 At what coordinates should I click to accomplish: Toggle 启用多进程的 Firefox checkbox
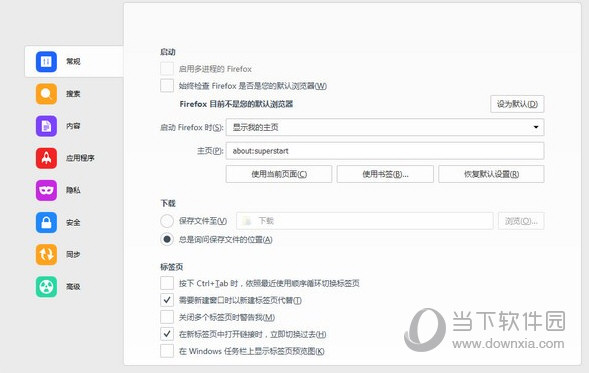[x=167, y=69]
